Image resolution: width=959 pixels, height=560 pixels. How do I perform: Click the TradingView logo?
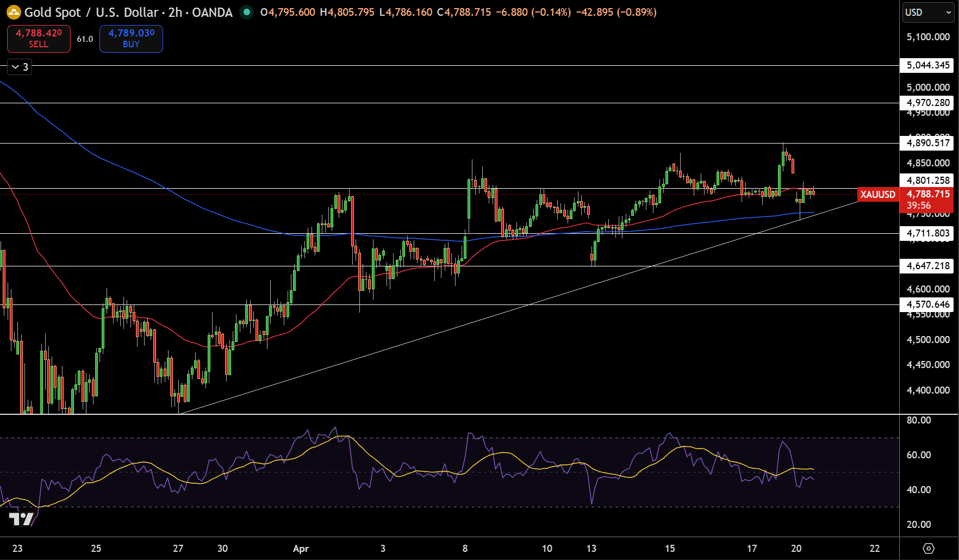(x=22, y=519)
